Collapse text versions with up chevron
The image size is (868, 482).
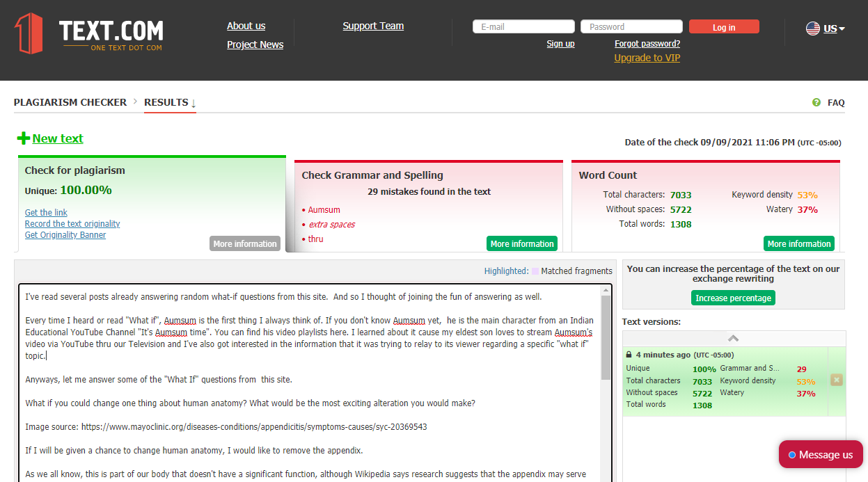[733, 339]
